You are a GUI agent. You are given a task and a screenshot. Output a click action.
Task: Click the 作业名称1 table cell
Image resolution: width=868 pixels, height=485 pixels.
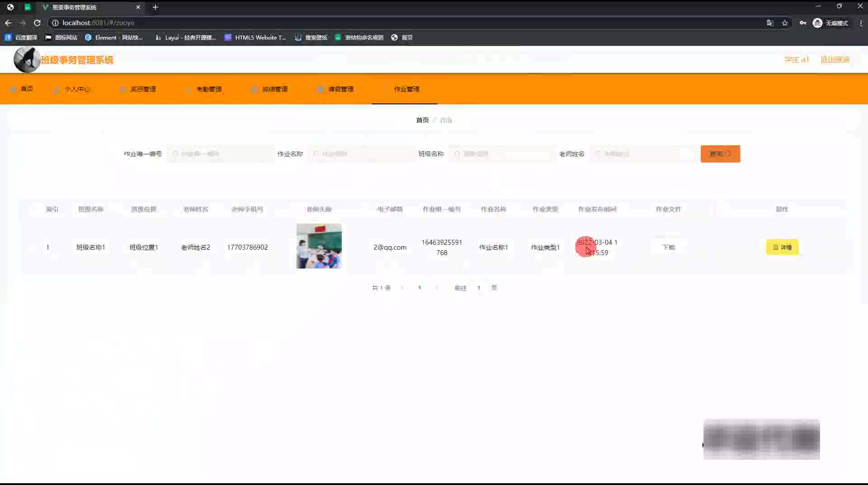(x=493, y=247)
